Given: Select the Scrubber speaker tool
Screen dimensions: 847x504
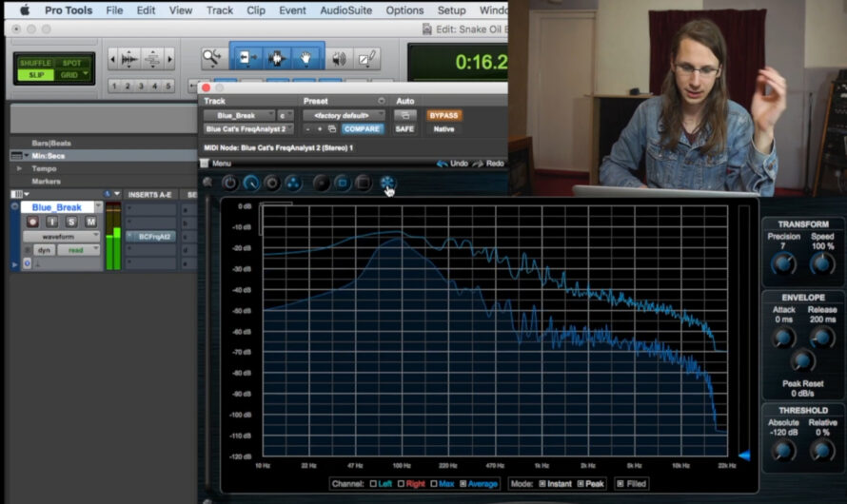Looking at the screenshot, I should pyautogui.click(x=339, y=58).
